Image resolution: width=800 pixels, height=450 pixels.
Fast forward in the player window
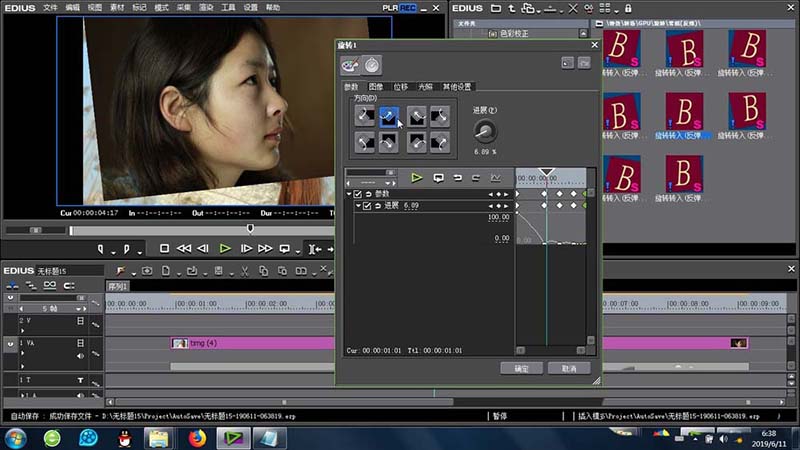tap(265, 248)
